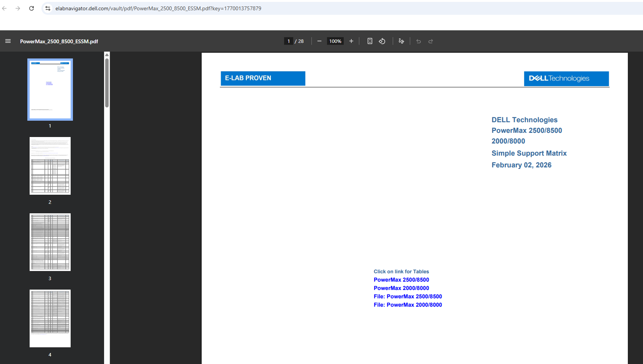Reload the PDF page
This screenshot has height=364, width=643.
pyautogui.click(x=32, y=8)
